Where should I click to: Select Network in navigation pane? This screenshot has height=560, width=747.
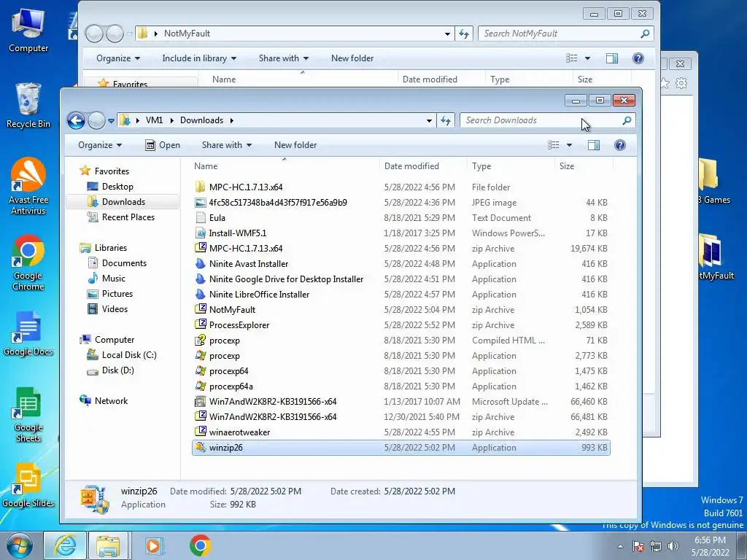coord(111,401)
